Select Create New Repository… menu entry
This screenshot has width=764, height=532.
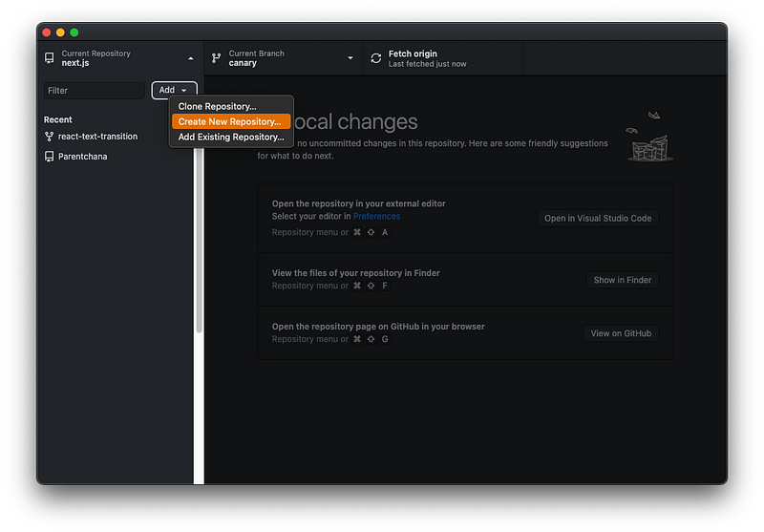(230, 122)
